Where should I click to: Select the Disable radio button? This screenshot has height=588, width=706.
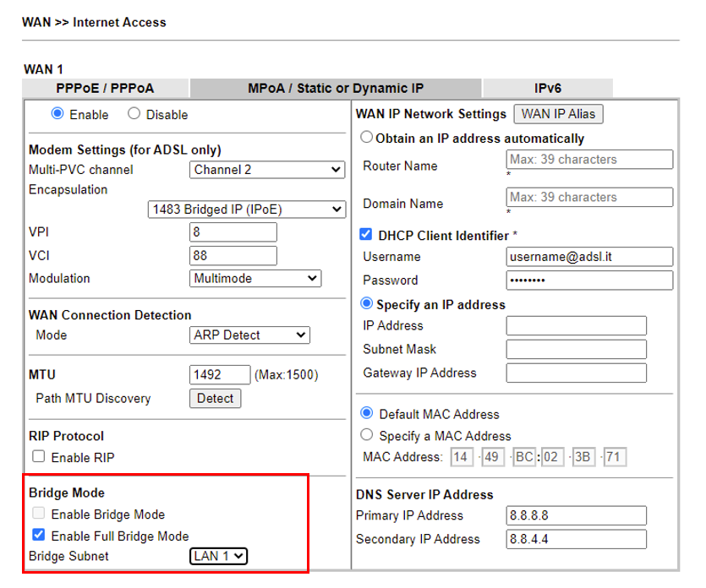click(x=134, y=113)
